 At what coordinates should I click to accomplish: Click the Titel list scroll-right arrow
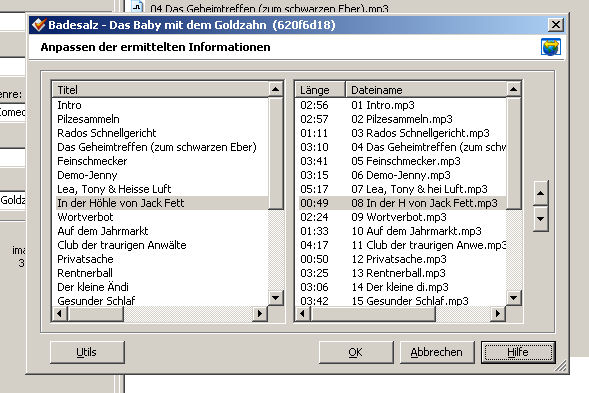260,313
